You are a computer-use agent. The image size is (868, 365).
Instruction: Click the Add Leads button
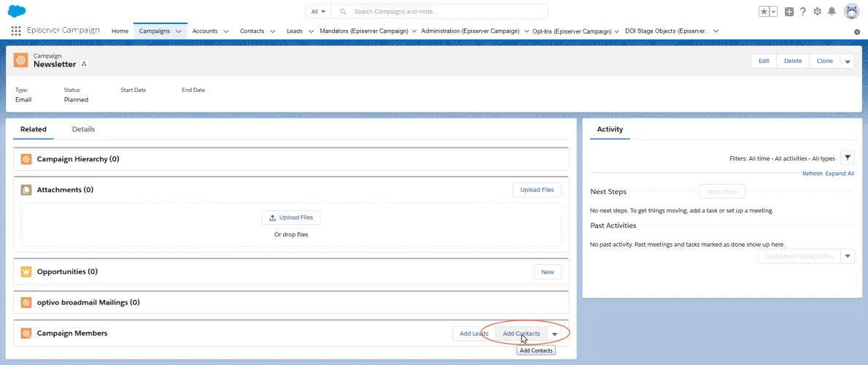pyautogui.click(x=474, y=334)
